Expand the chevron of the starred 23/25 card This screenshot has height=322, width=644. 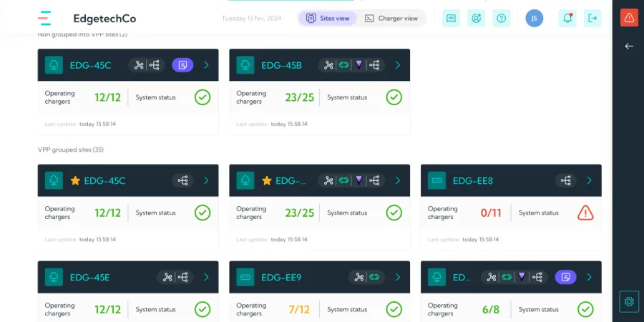[x=398, y=180]
